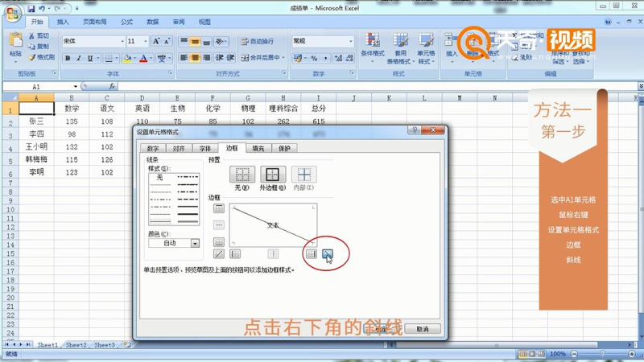Click the 无 border preset button
Screen dimensions: 644x362
pos(242,175)
